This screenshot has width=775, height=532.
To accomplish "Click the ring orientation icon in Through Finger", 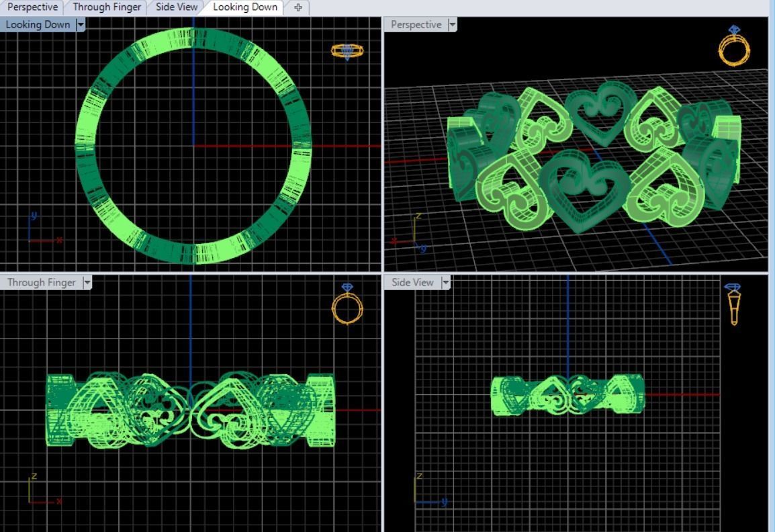I will [x=347, y=304].
